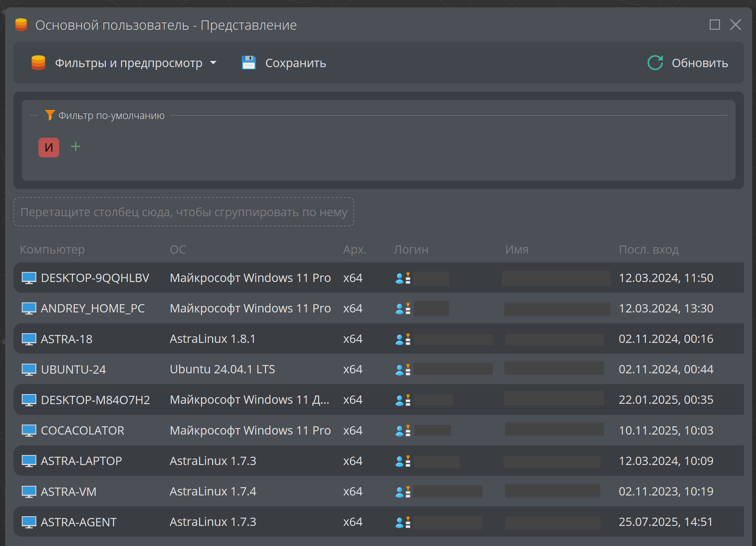Viewport: 756px width, 546px height.
Task: Add a filter condition with green plus
Action: click(76, 147)
